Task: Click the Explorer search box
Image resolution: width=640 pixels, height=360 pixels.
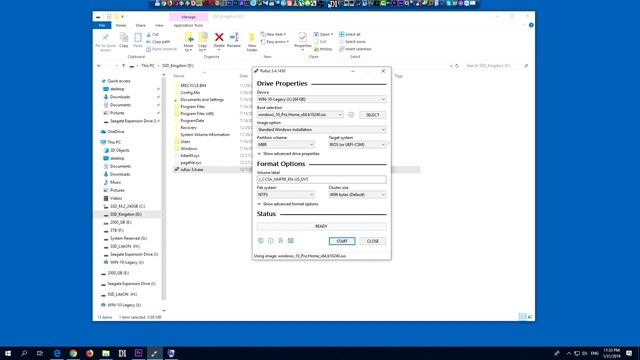Action: click(497, 66)
